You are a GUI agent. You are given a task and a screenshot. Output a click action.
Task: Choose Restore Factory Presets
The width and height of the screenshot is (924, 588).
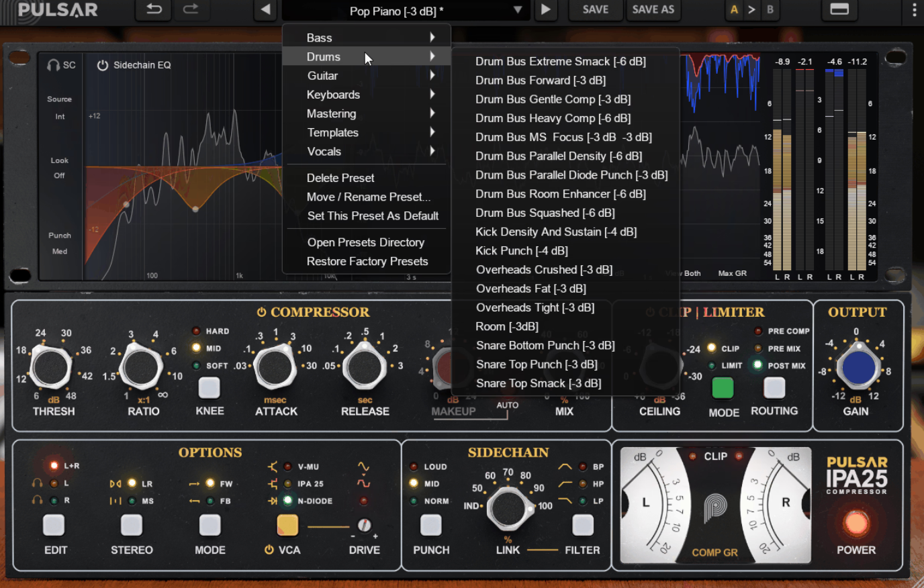(x=367, y=261)
